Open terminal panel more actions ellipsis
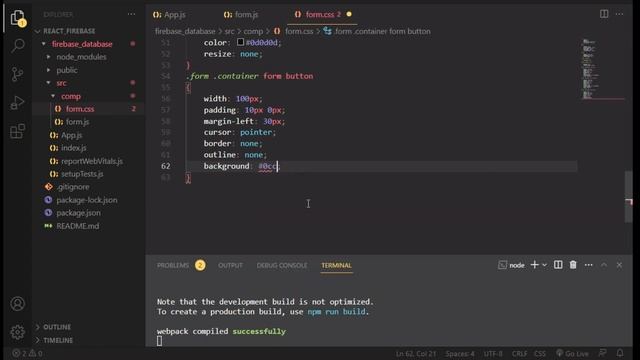640x360 pixels. [589, 265]
